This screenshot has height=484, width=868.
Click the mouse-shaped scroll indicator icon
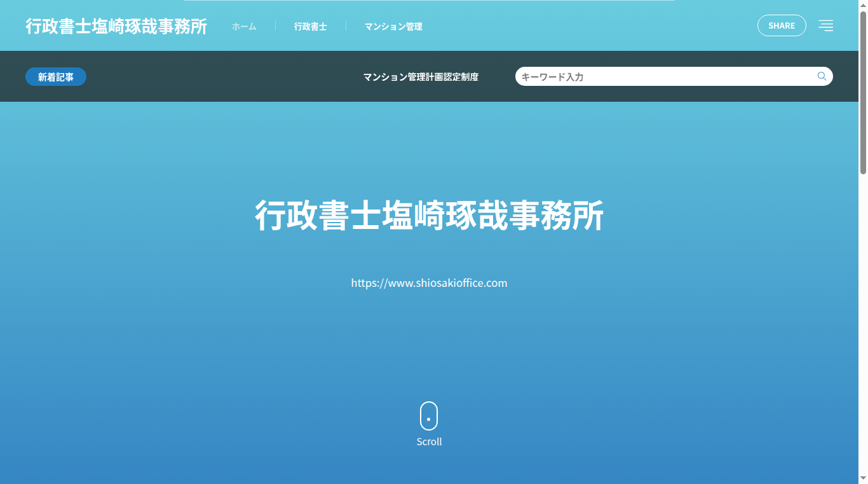click(x=429, y=416)
